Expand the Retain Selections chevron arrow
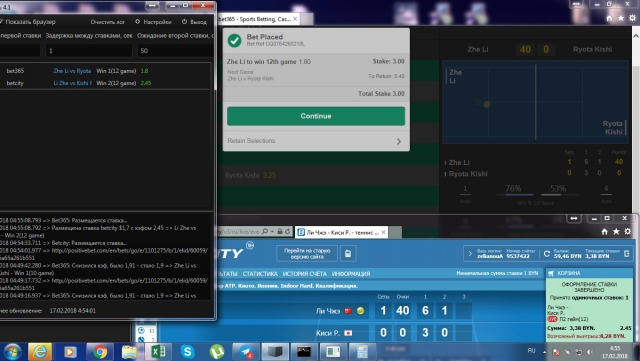640x361 pixels. [399, 141]
